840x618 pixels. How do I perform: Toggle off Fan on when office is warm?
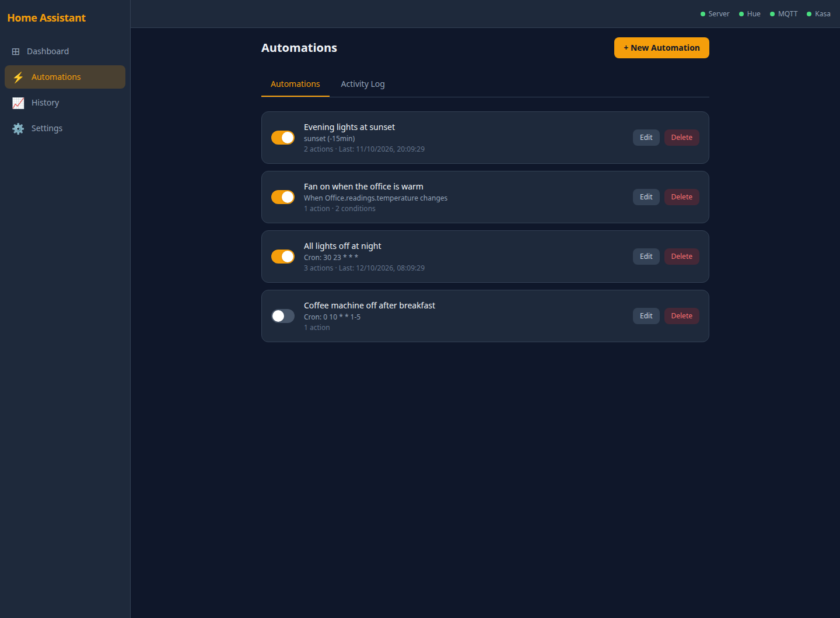pos(283,197)
